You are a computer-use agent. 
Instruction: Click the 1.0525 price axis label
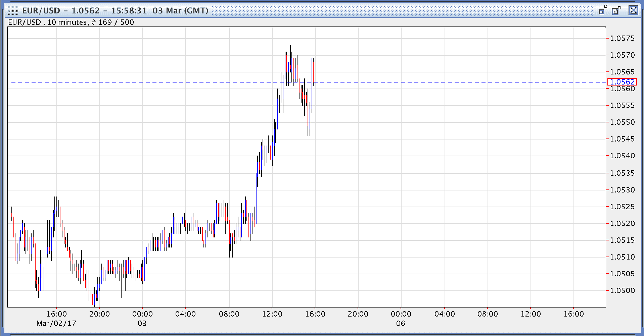(x=622, y=207)
